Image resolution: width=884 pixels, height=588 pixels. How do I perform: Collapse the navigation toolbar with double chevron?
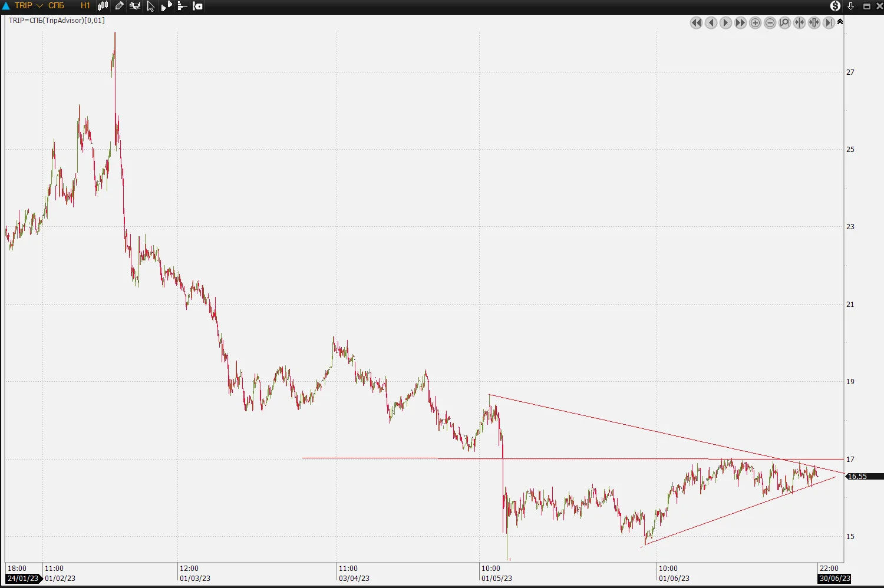(840, 22)
